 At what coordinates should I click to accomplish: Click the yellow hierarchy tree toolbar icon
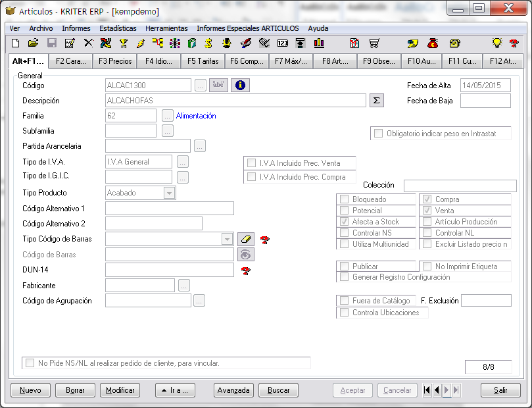(157, 43)
